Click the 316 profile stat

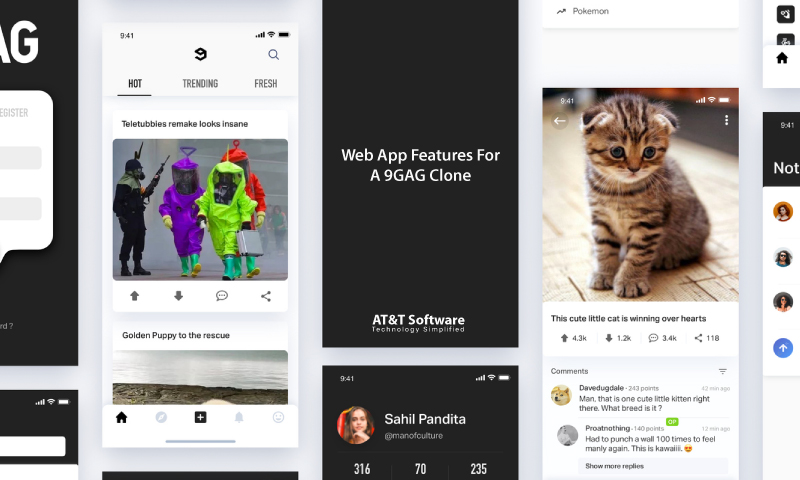(x=362, y=469)
